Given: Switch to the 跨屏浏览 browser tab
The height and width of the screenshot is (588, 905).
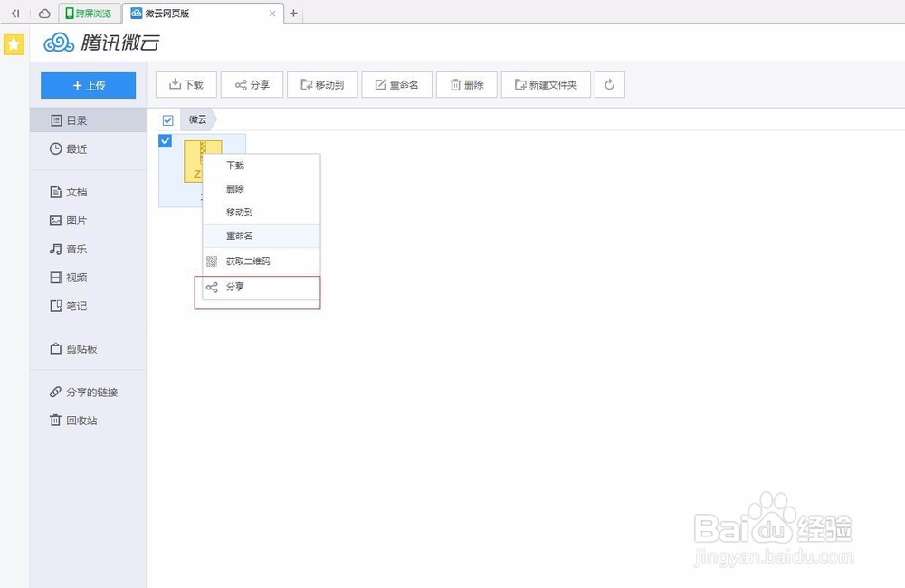Looking at the screenshot, I should [90, 14].
